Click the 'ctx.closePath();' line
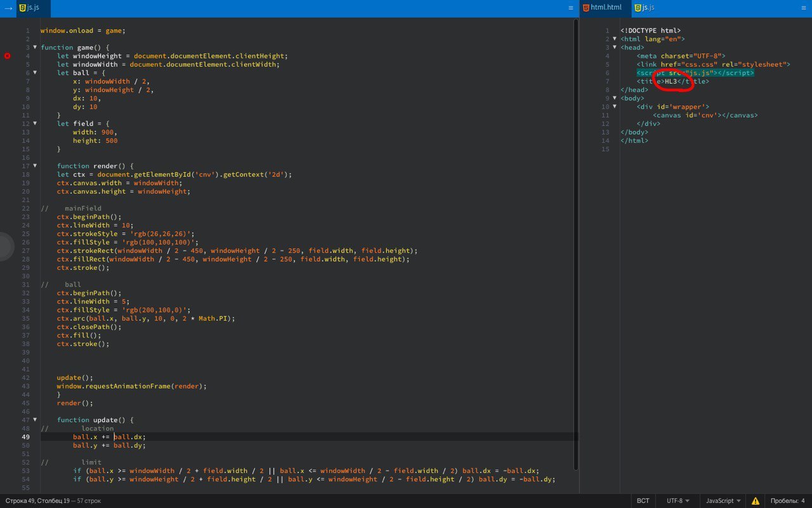 (89, 327)
